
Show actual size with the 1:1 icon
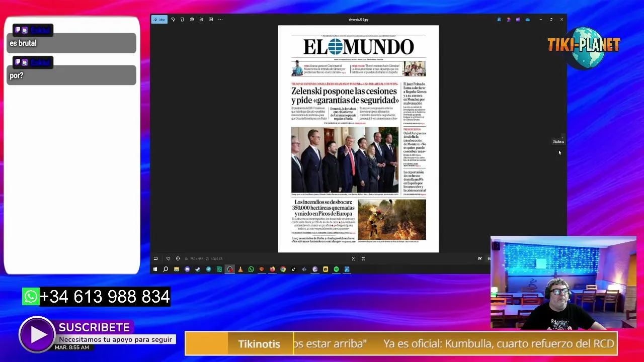pyautogui.click(x=363, y=258)
